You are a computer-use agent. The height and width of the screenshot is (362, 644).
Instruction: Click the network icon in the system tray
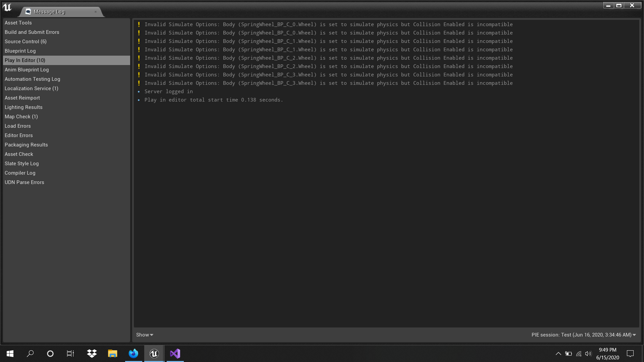point(579,354)
